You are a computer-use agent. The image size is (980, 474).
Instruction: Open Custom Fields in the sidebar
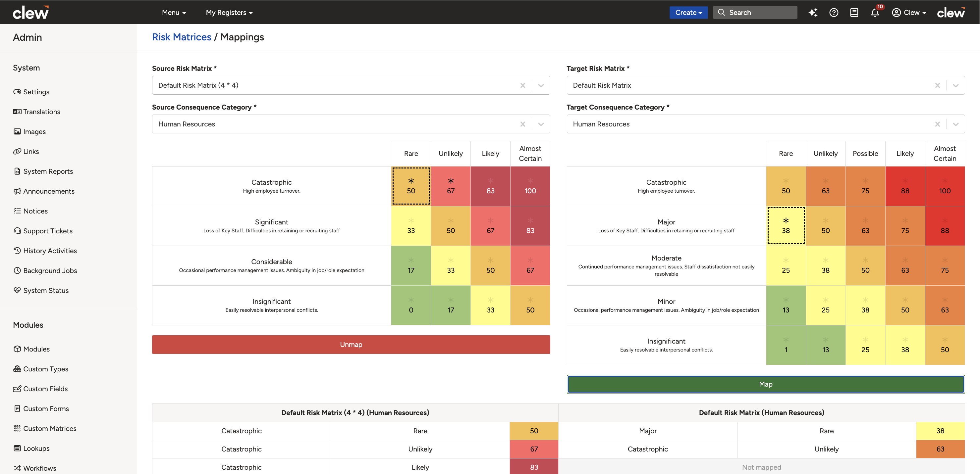click(40, 389)
